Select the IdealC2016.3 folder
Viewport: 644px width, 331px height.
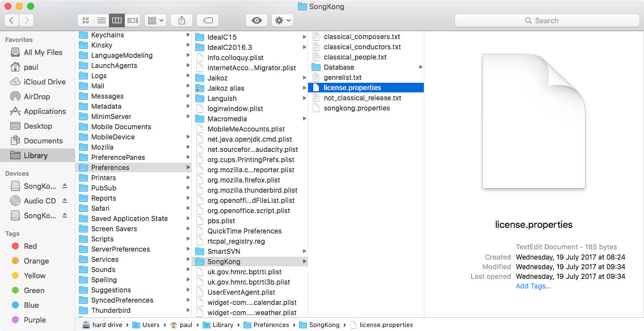250,47
